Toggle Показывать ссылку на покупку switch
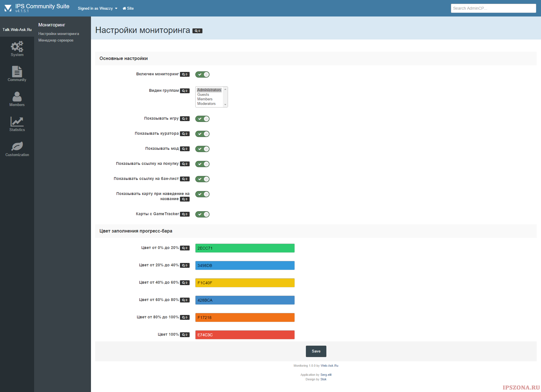The height and width of the screenshot is (392, 541). (x=202, y=164)
